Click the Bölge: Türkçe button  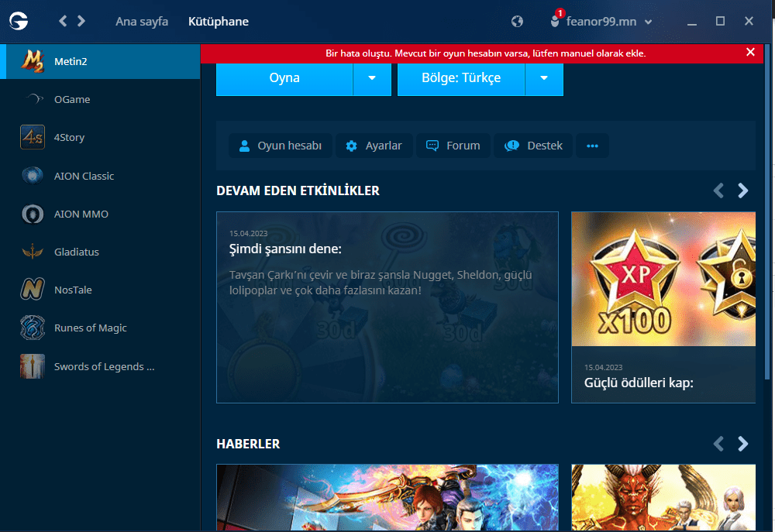point(460,78)
